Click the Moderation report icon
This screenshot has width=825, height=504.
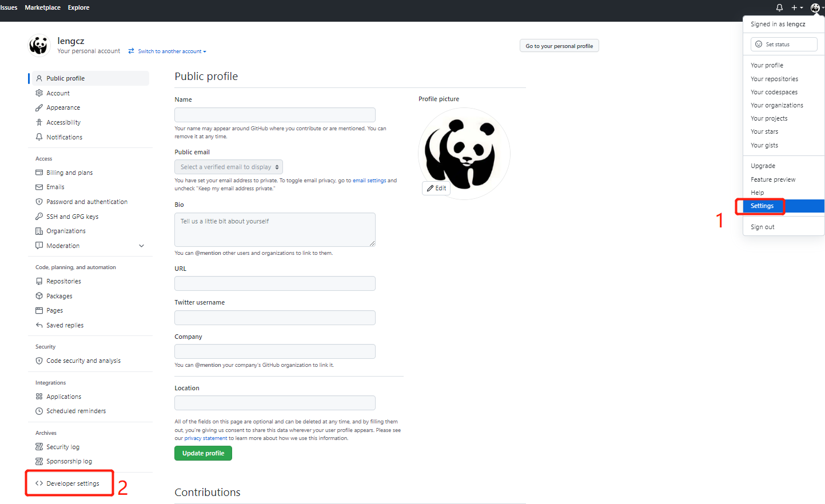[39, 246]
